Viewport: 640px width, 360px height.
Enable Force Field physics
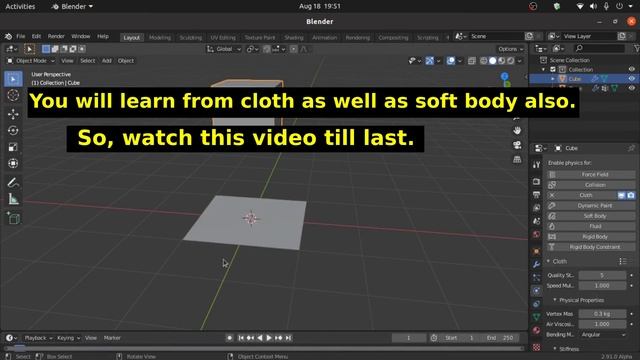(x=591, y=175)
